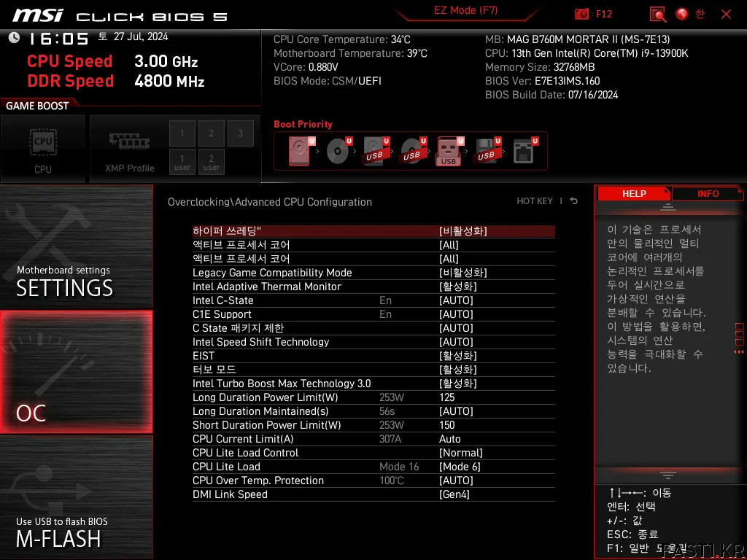The height and width of the screenshot is (560, 747).
Task: Click the CPU Core Temperature reading
Action: pos(341,39)
